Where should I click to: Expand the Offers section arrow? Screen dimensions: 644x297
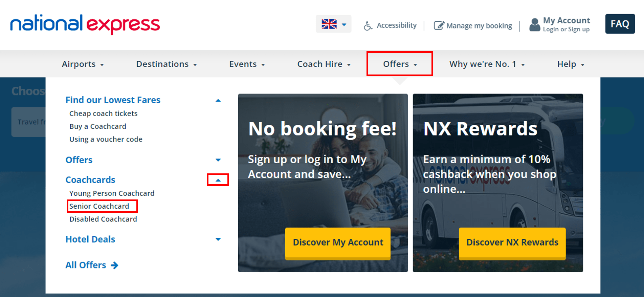[x=218, y=160]
